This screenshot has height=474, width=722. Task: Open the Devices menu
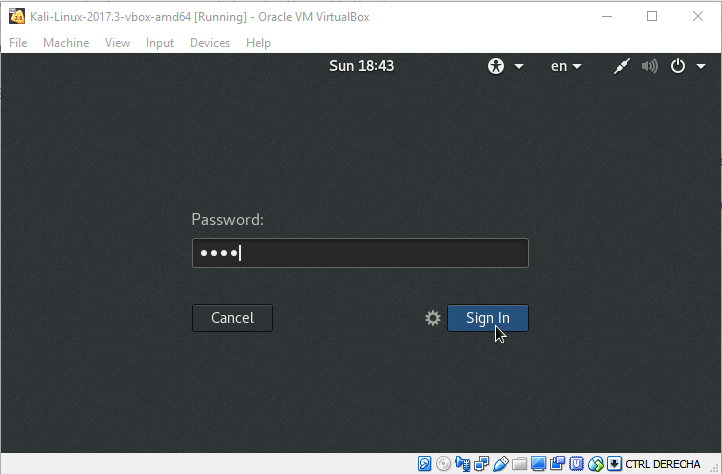pos(210,43)
